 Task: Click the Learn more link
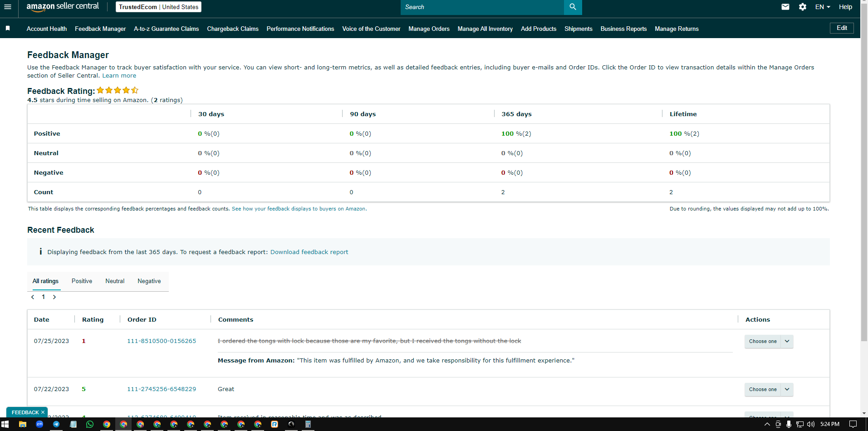tap(119, 76)
